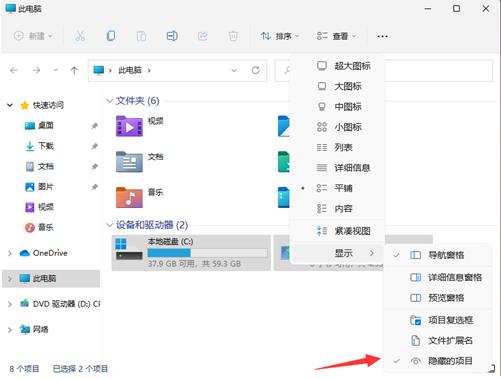Open the recent locations dropdown arrow
This screenshot has width=501, height=379.
click(x=55, y=70)
